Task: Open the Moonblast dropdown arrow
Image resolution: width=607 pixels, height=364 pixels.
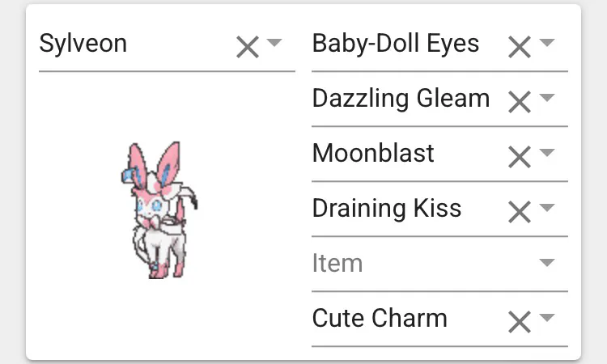Action: (547, 153)
